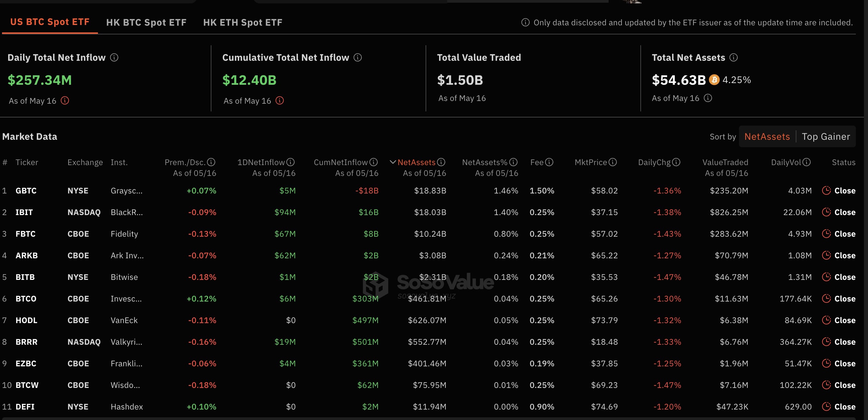The height and width of the screenshot is (420, 868).
Task: Open the IBIT ticker
Action: pyautogui.click(x=24, y=212)
